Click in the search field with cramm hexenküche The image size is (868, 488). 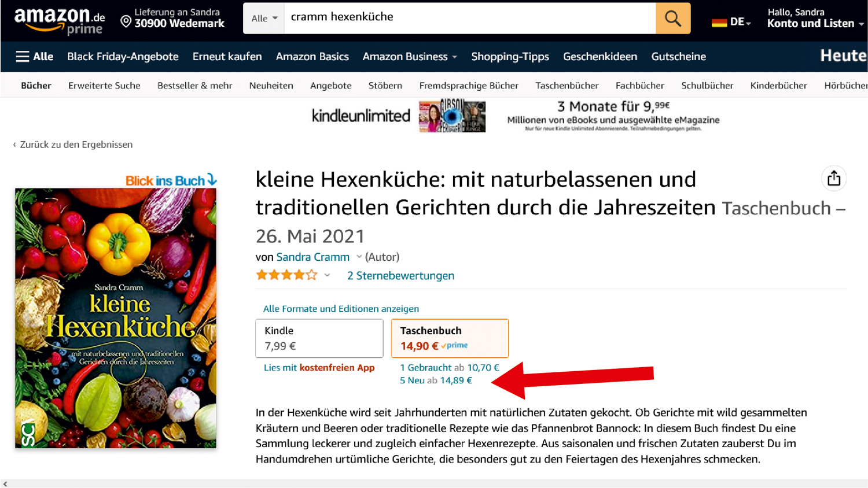click(x=470, y=18)
